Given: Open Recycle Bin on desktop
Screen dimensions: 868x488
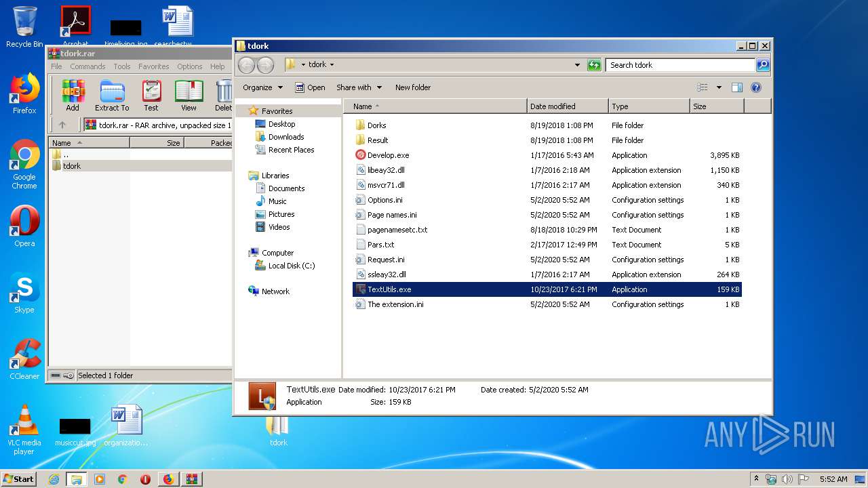Looking at the screenshot, I should [x=24, y=27].
